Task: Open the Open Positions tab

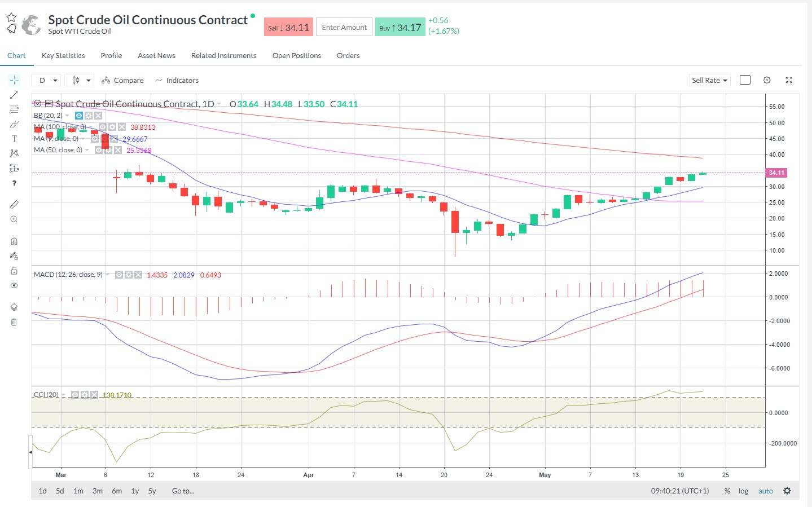Action: click(x=296, y=55)
